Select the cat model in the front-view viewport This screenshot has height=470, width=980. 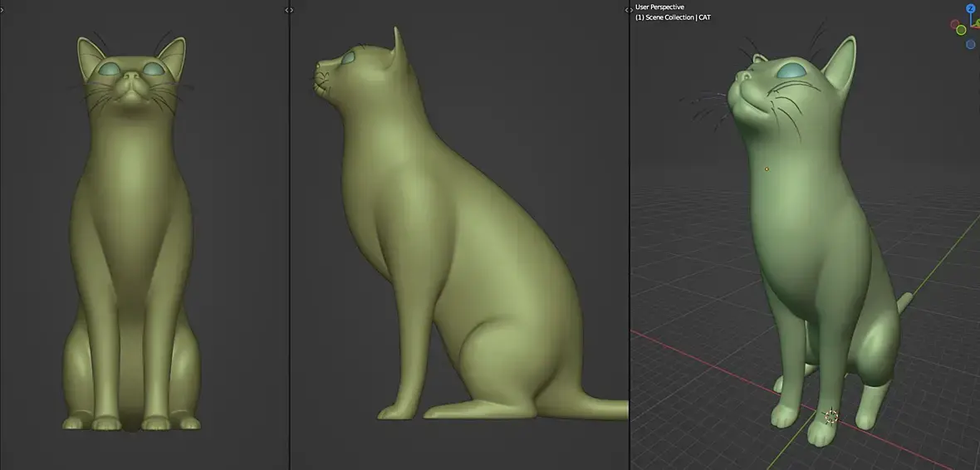pyautogui.click(x=132, y=231)
